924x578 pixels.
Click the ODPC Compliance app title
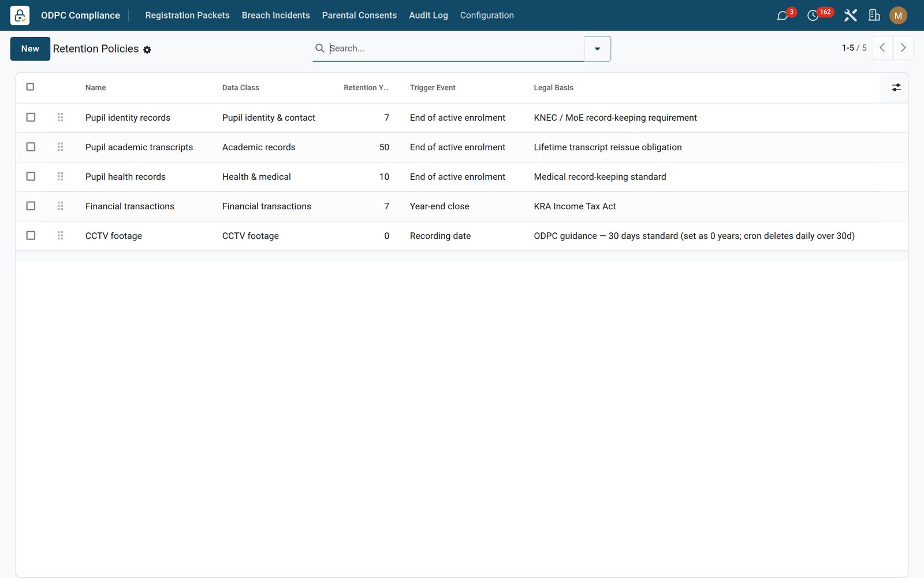[80, 16]
